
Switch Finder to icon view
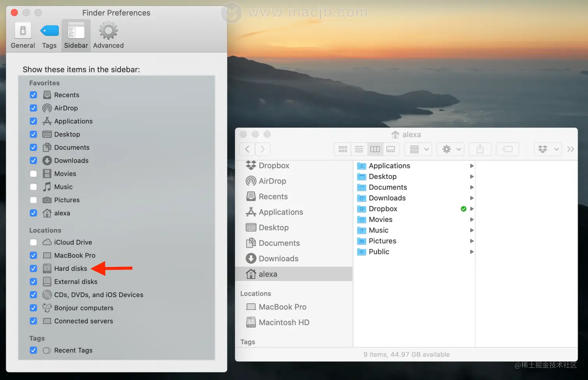(x=343, y=149)
